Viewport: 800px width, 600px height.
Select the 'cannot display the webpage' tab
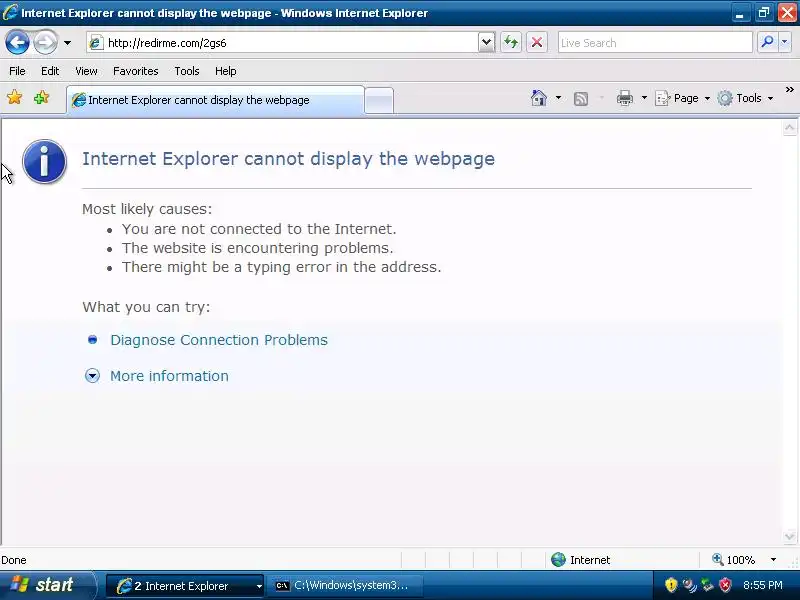point(215,100)
